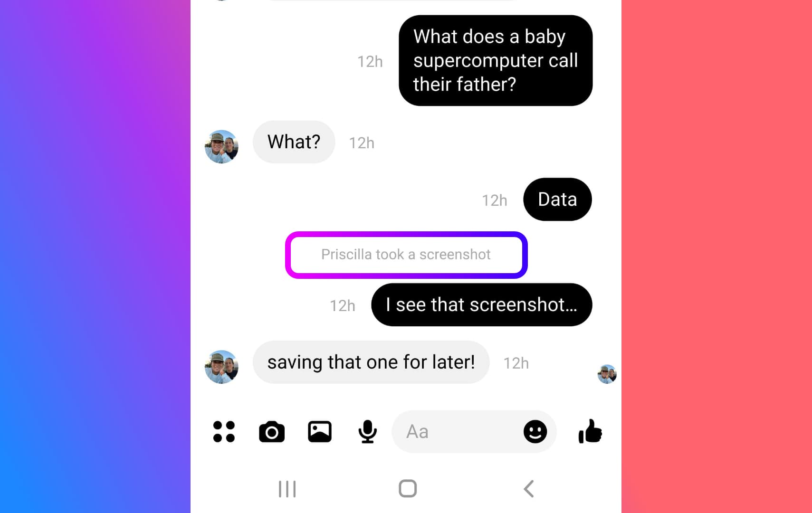Open the avatar beside 'saving that one' message

point(221,367)
